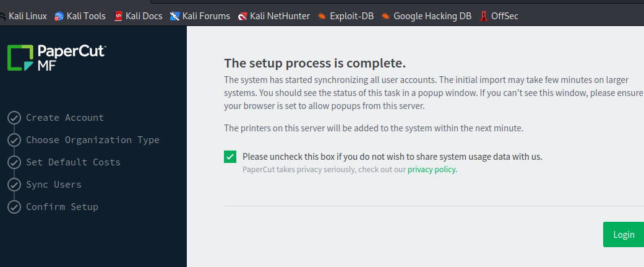The image size is (644, 267).
Task: Click the Set Default Costs checkmark icon
Action: point(14,162)
